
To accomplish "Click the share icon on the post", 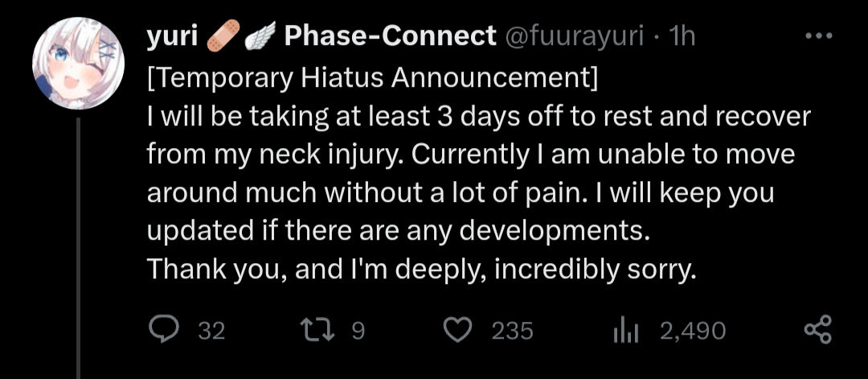I will point(817,330).
